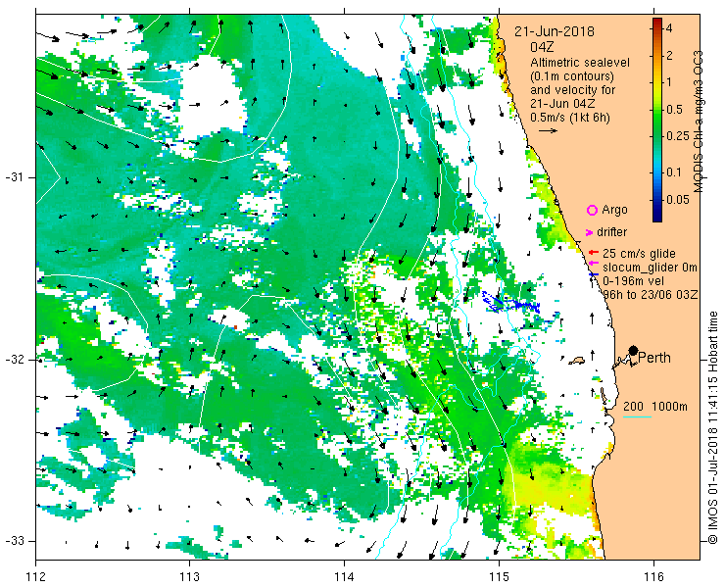Click the IMOS copyright timestamp text
725x588 pixels.
(x=712, y=427)
